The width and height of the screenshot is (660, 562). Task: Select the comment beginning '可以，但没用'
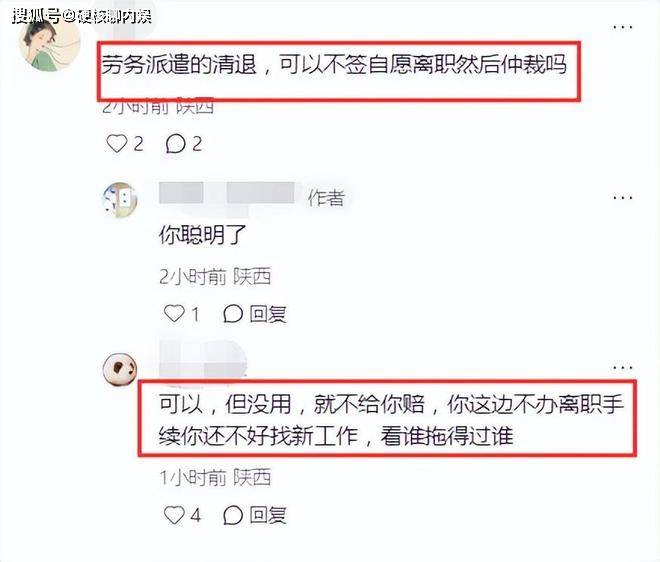point(391,420)
